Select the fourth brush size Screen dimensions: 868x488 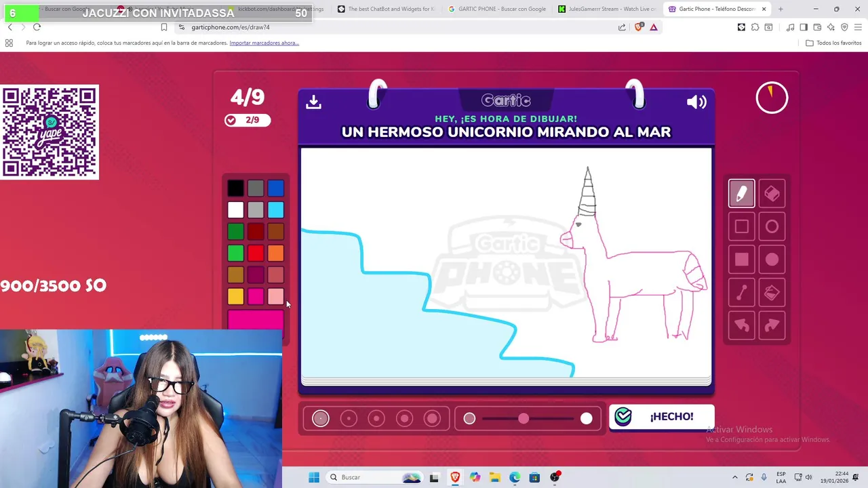click(404, 419)
